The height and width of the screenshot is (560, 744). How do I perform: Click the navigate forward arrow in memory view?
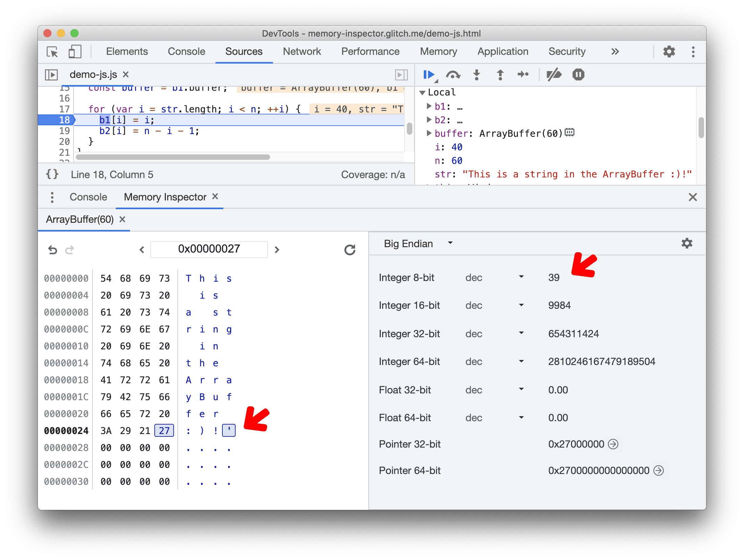276,249
